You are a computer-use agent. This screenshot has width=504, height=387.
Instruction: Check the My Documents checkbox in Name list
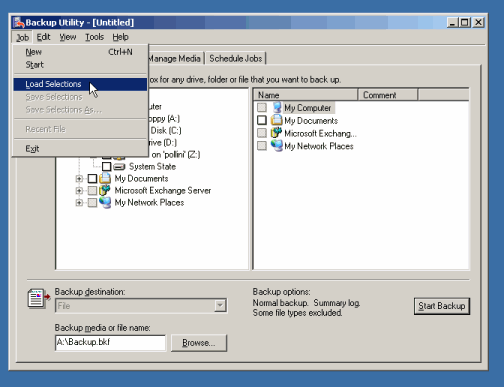(x=262, y=120)
